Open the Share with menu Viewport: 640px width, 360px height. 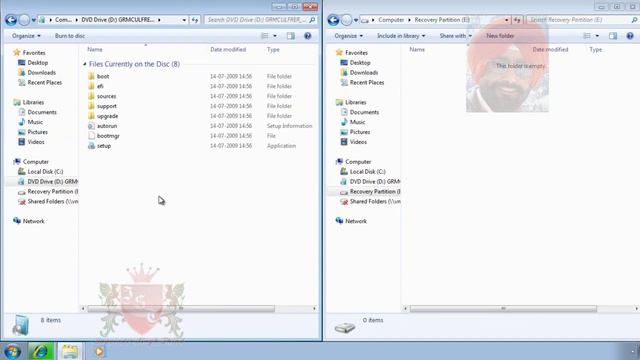pos(456,36)
